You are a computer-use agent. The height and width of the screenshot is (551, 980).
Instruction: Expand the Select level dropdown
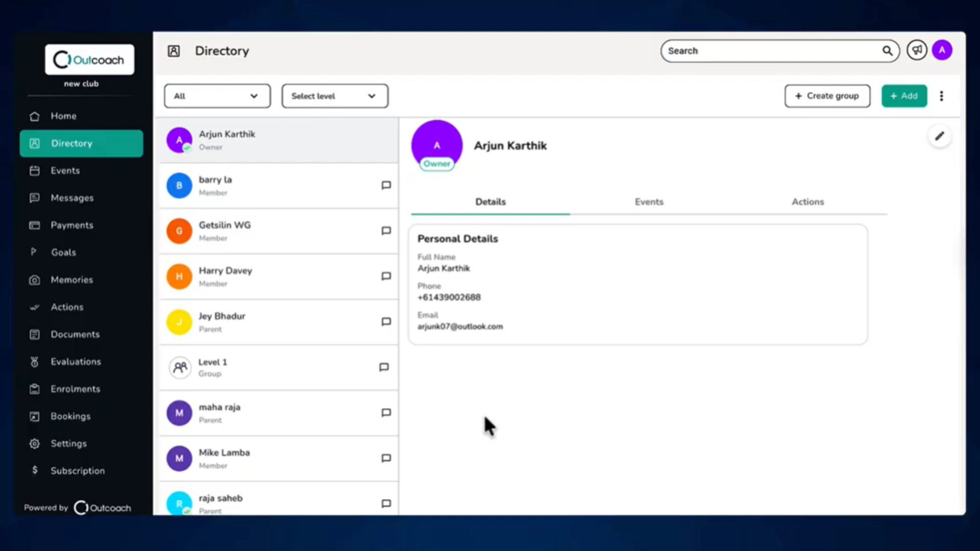335,96
